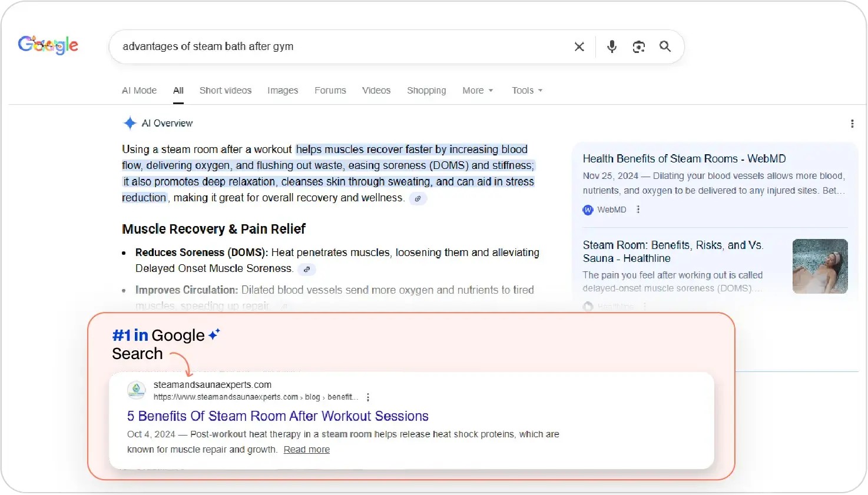Expand the More dropdown in search tabs

(x=478, y=91)
